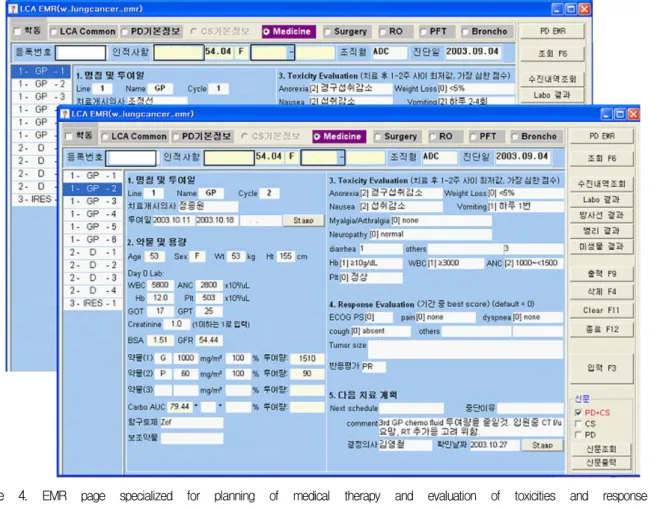The width and height of the screenshot is (657, 509).
Task: Click 조회 F6 button in the back window
Action: pyautogui.click(x=552, y=53)
